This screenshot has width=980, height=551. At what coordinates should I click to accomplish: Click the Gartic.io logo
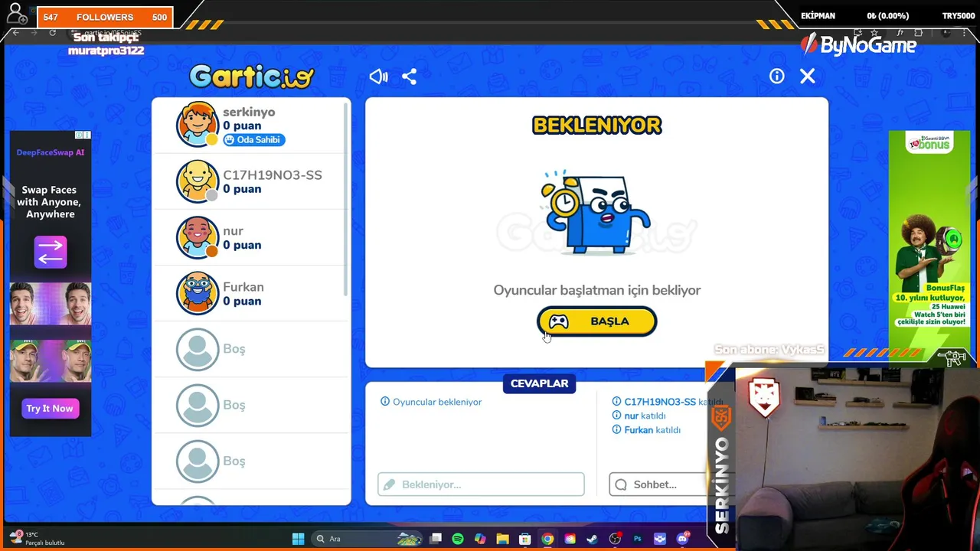252,76
